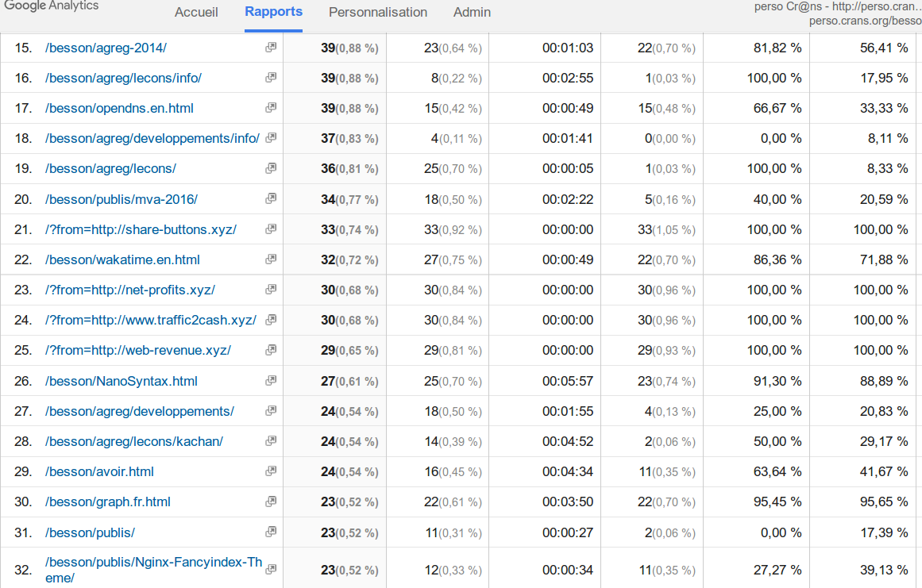Image resolution: width=922 pixels, height=588 pixels.
Task: Open external link icon for /besson/NanoSyntax.html
Action: click(271, 381)
